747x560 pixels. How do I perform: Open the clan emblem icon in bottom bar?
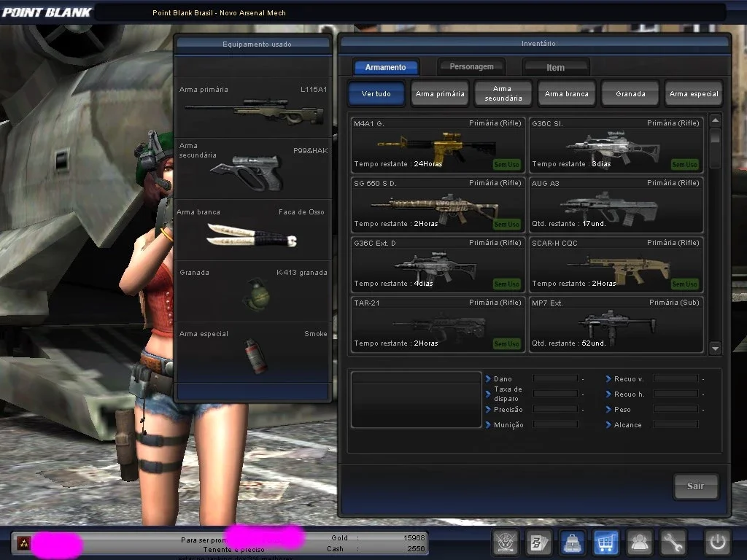coord(506,542)
